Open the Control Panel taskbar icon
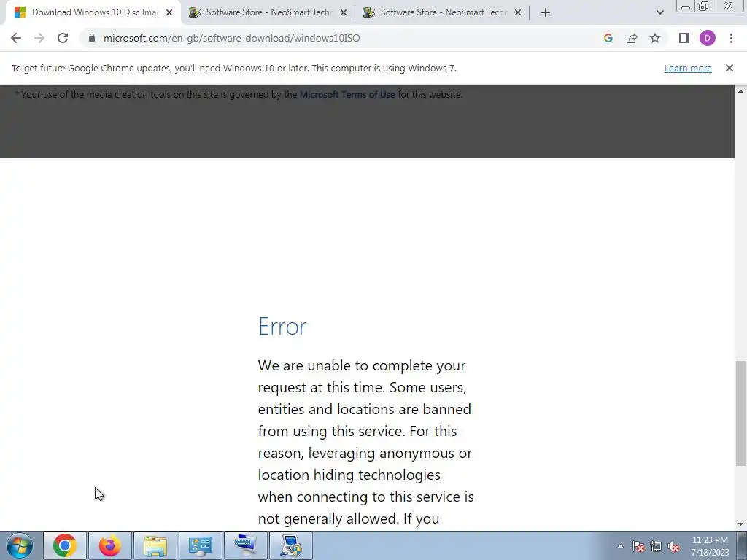The image size is (747, 560). [x=201, y=545]
